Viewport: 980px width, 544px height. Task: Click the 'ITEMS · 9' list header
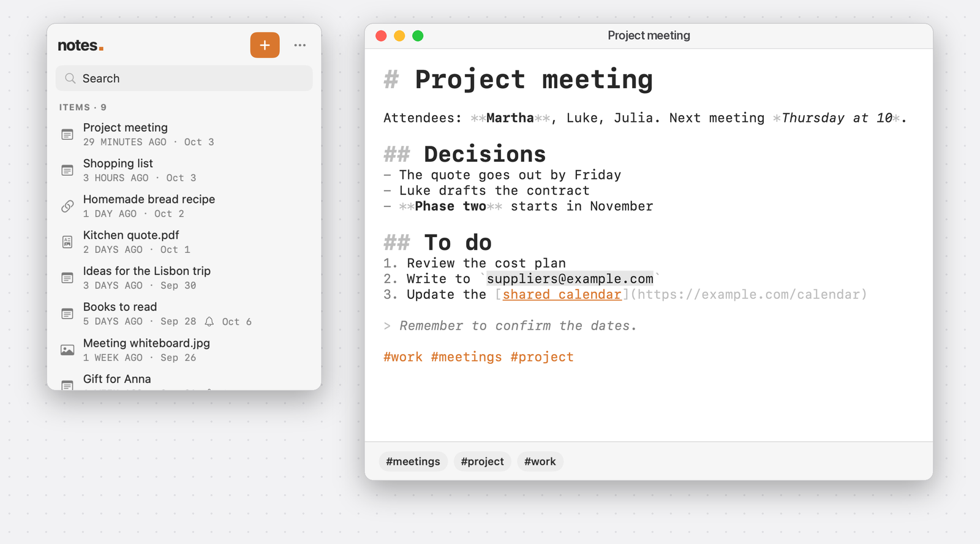coord(83,107)
